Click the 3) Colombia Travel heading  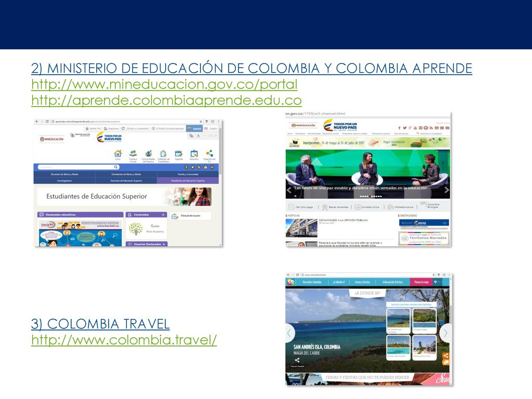tap(100, 324)
